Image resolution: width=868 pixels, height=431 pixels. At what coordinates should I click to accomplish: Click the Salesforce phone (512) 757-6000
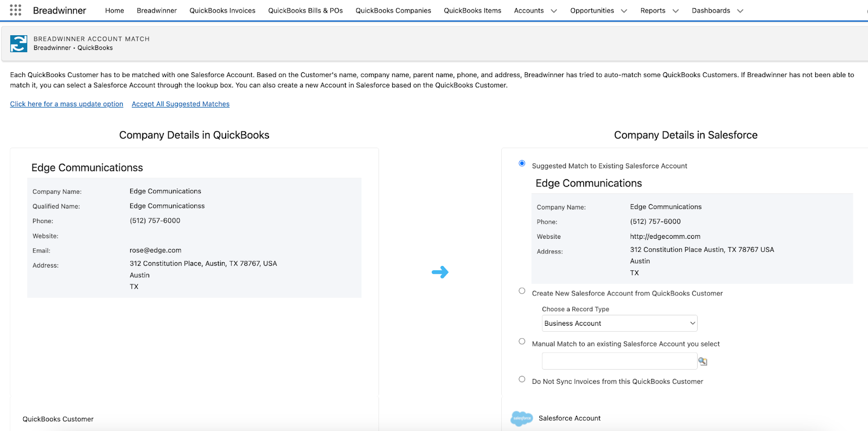coord(655,221)
